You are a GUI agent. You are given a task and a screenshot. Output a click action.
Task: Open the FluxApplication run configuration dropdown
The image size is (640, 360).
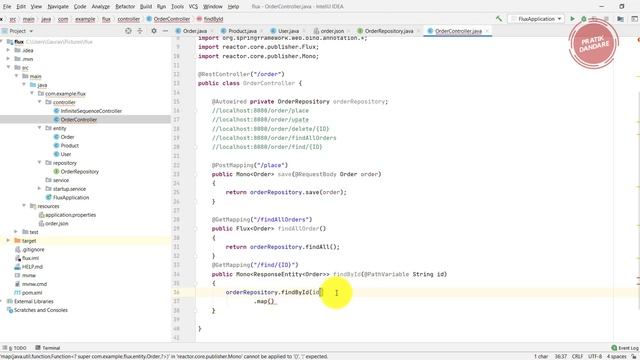[x=536, y=19]
